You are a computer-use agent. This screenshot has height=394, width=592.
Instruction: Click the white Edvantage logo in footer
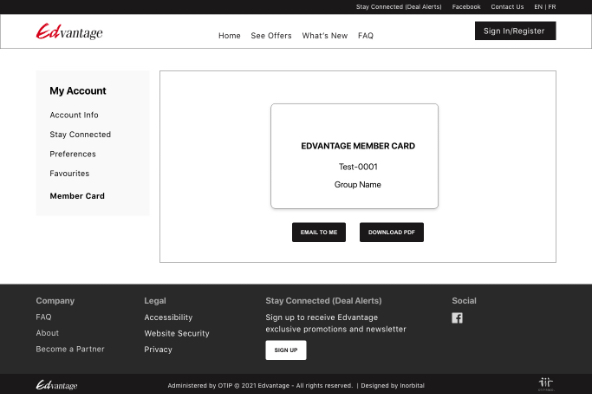click(x=56, y=385)
